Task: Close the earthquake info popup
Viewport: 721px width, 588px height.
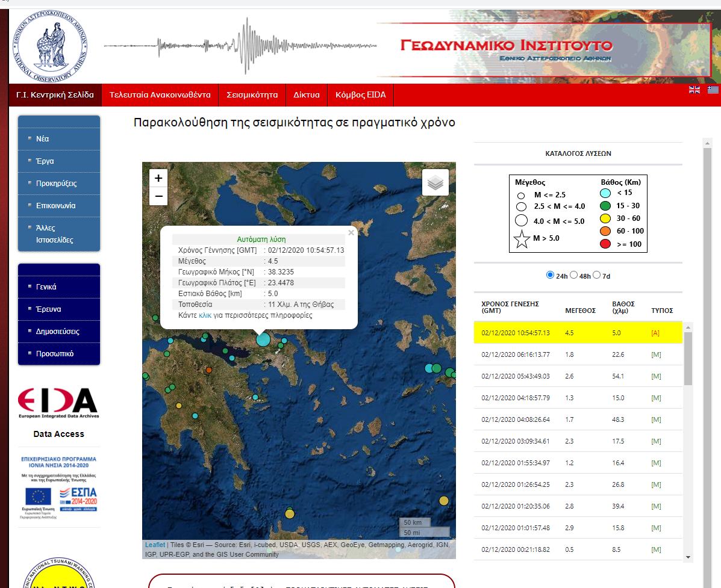Action: 351,233
